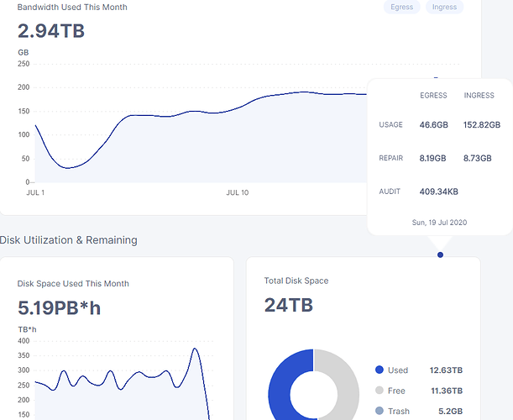
Task: Toggle the Ingress bandwidth filter
Action: point(444,7)
